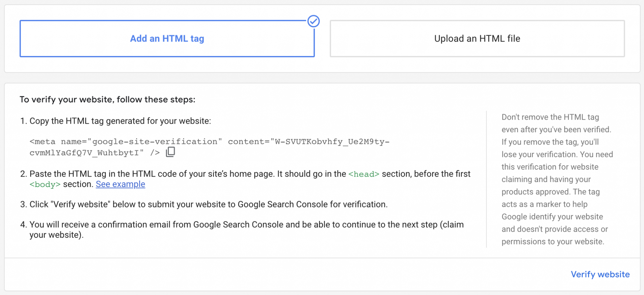The height and width of the screenshot is (295, 644).
Task: Open the "See example" link
Action: (120, 184)
